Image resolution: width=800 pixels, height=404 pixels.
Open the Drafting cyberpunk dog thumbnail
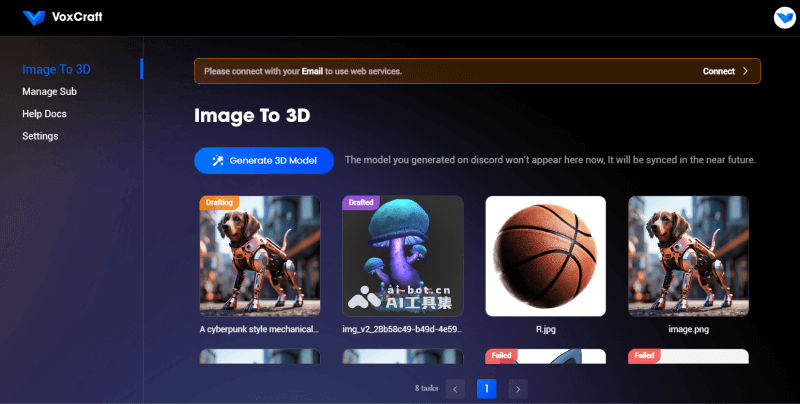pos(260,256)
